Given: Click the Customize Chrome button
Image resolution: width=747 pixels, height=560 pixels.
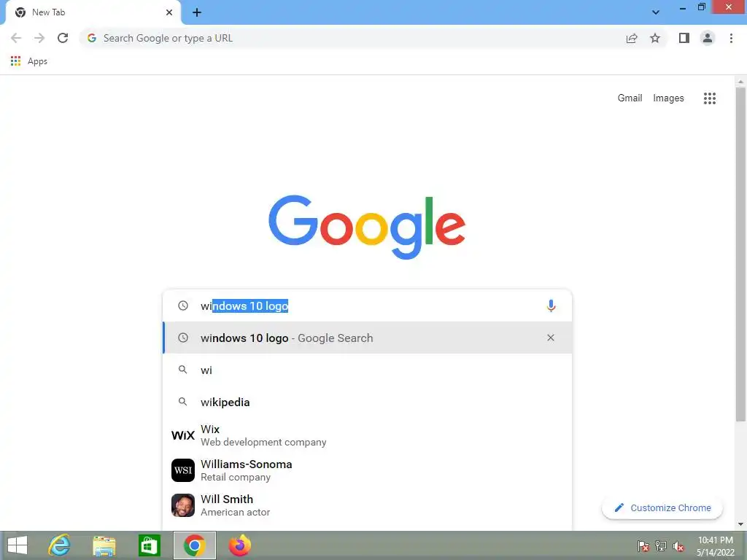Looking at the screenshot, I should (x=662, y=507).
